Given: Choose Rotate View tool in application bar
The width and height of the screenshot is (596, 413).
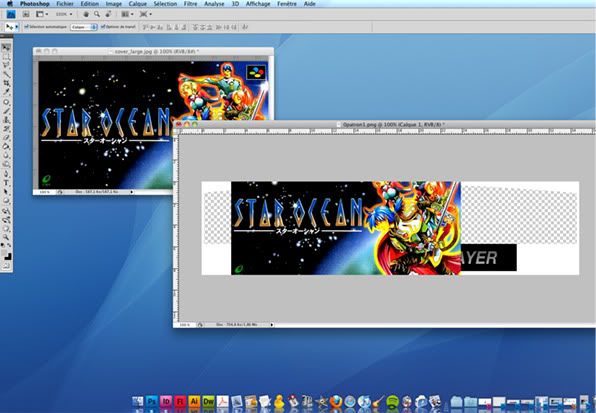Looking at the screenshot, I should point(108,14).
